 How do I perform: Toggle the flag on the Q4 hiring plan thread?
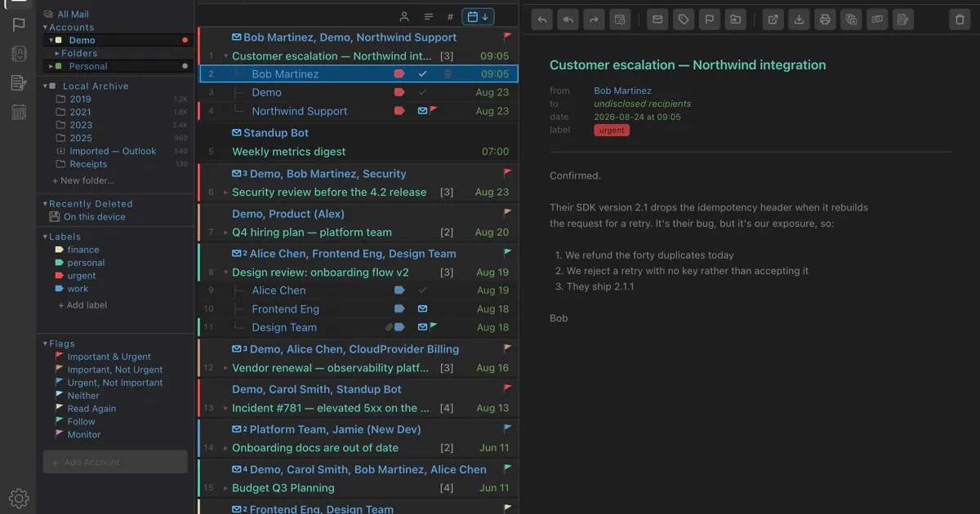pyautogui.click(x=508, y=214)
